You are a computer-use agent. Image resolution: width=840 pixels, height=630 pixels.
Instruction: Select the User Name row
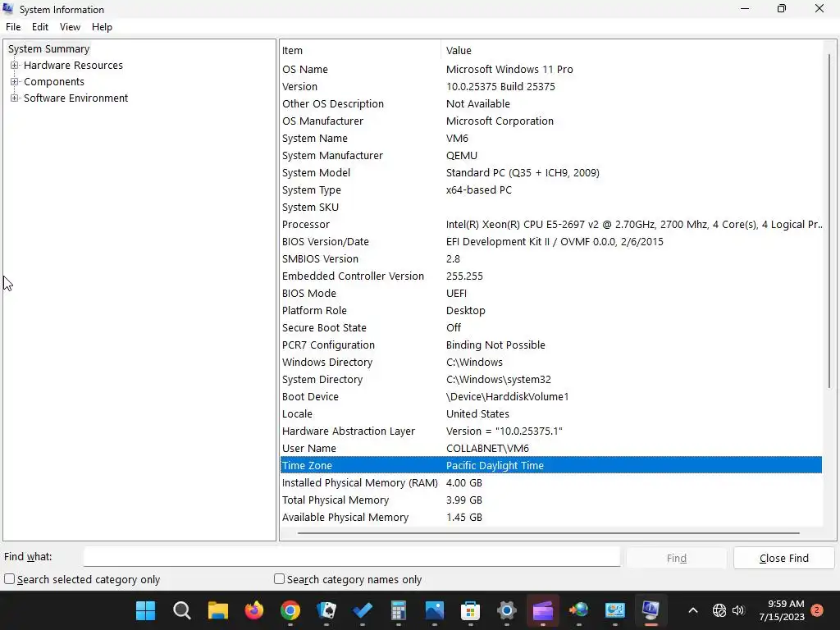coord(551,449)
